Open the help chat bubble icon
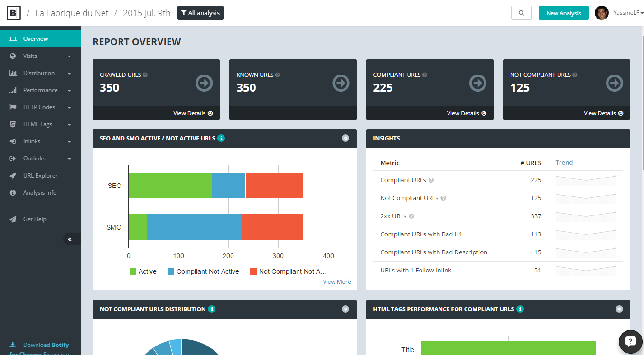This screenshot has width=644, height=355. (630, 341)
